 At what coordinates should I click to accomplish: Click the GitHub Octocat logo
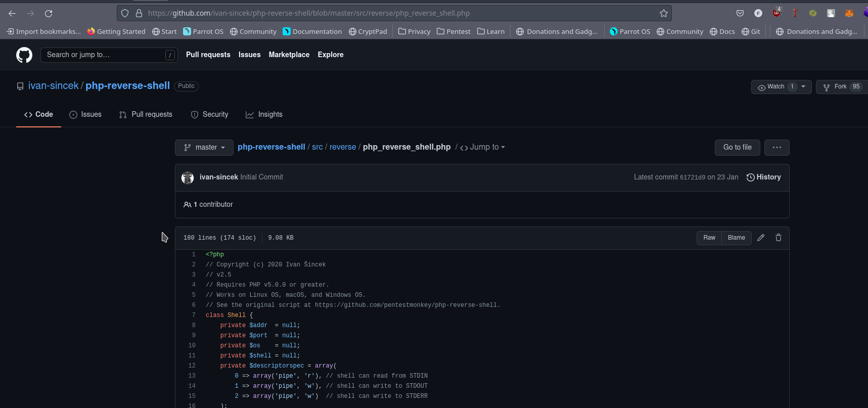pos(24,55)
